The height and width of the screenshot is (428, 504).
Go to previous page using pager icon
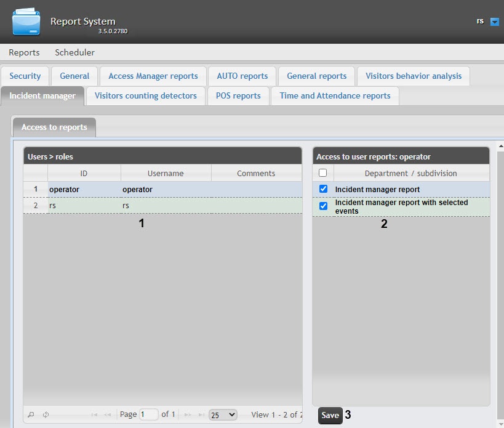[108, 415]
